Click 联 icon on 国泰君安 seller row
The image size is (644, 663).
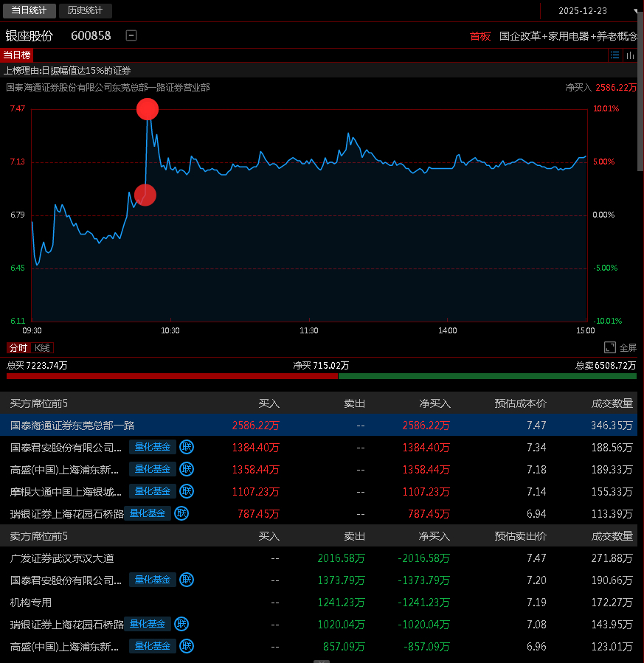(x=187, y=580)
